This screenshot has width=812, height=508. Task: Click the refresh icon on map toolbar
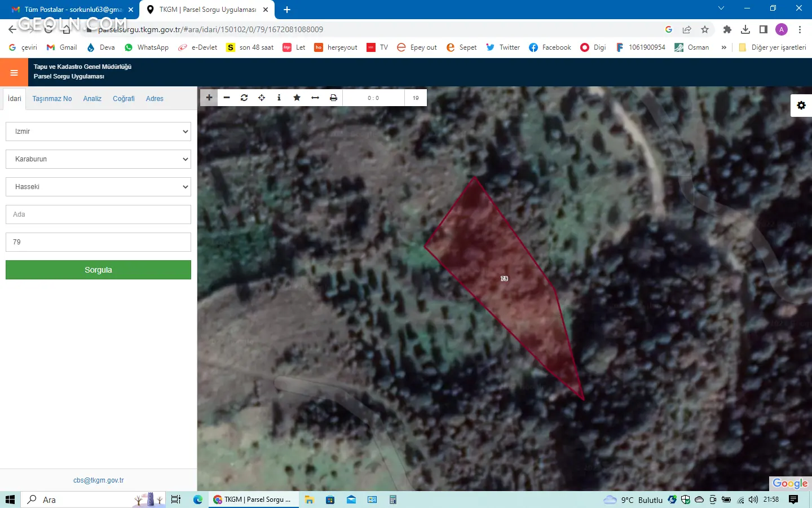244,98
